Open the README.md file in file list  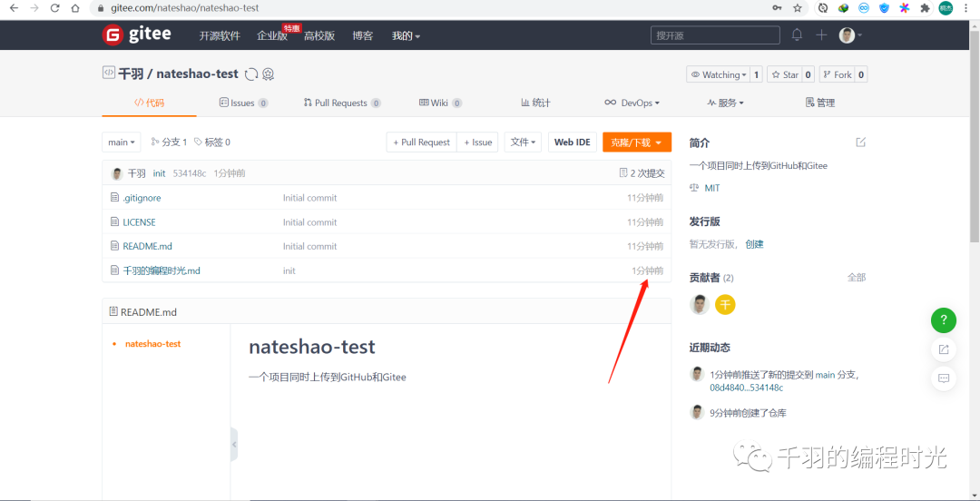[148, 247]
